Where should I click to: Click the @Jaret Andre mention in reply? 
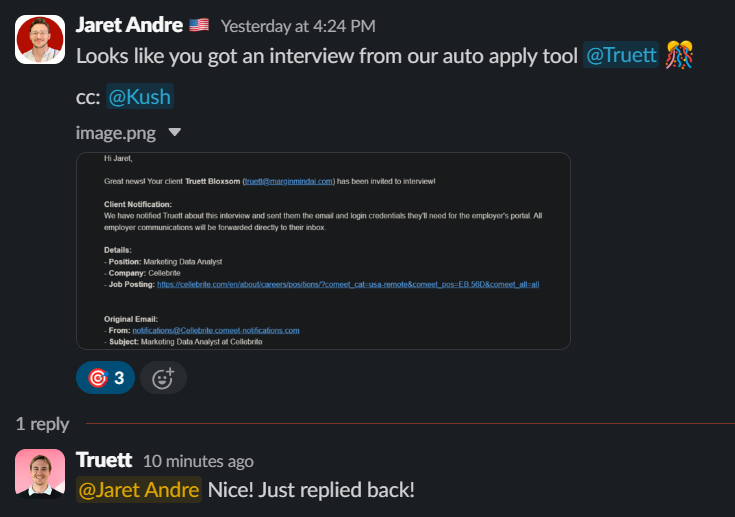pyautogui.click(x=139, y=490)
